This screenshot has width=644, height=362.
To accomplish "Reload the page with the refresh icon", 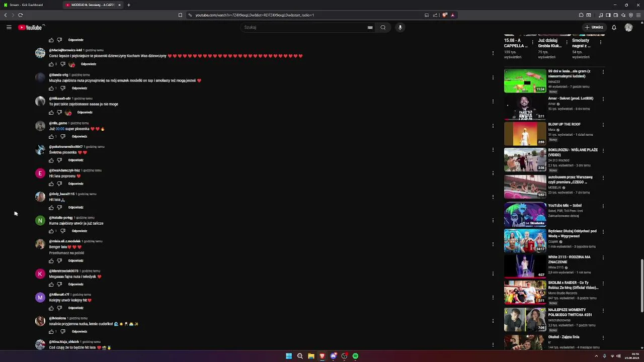I will tap(21, 15).
